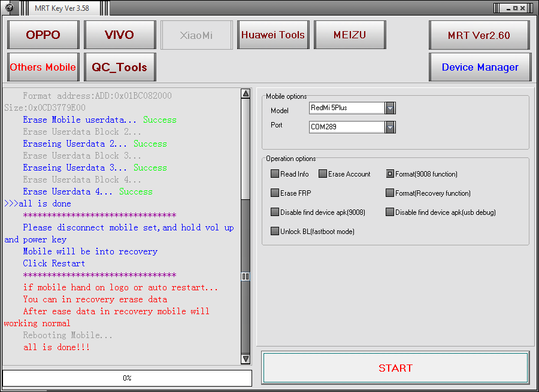Open Device Manager
This screenshot has width=539, height=392.
click(480, 67)
